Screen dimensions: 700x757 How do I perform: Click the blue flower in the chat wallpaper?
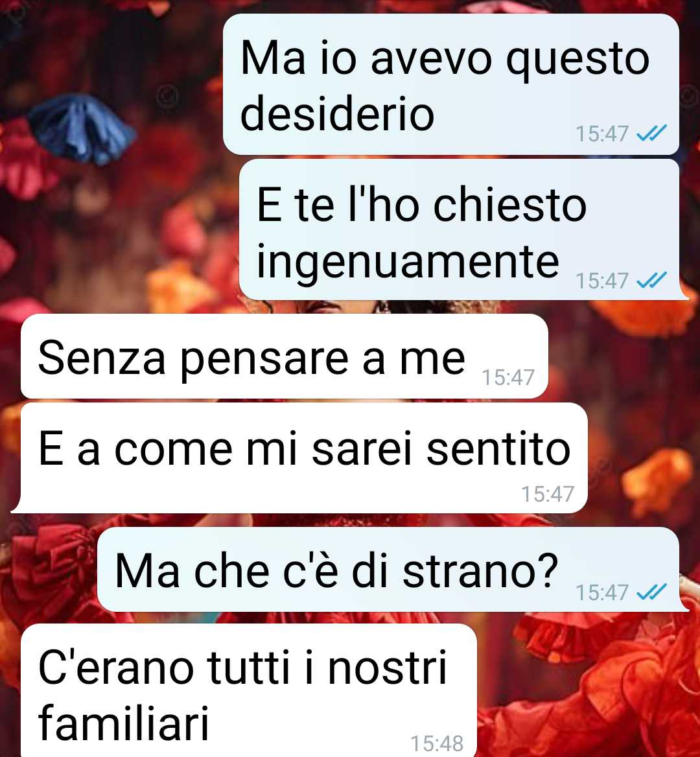pos(81,128)
